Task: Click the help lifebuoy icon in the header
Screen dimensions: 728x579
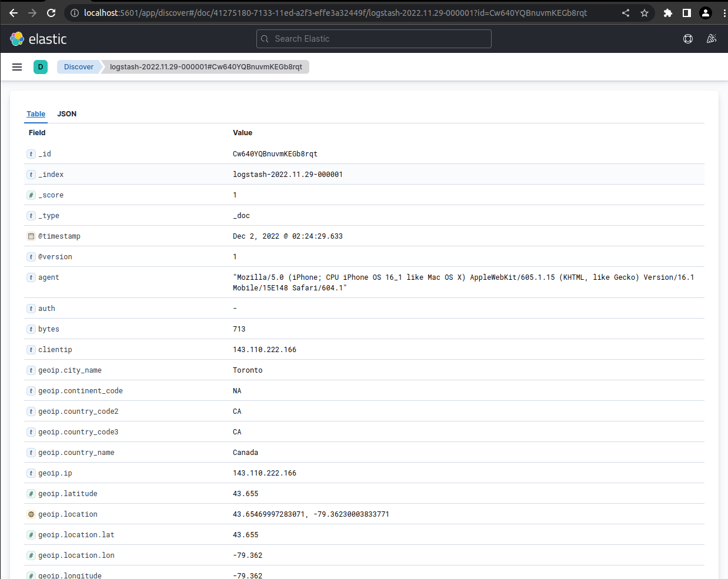Action: (x=687, y=39)
